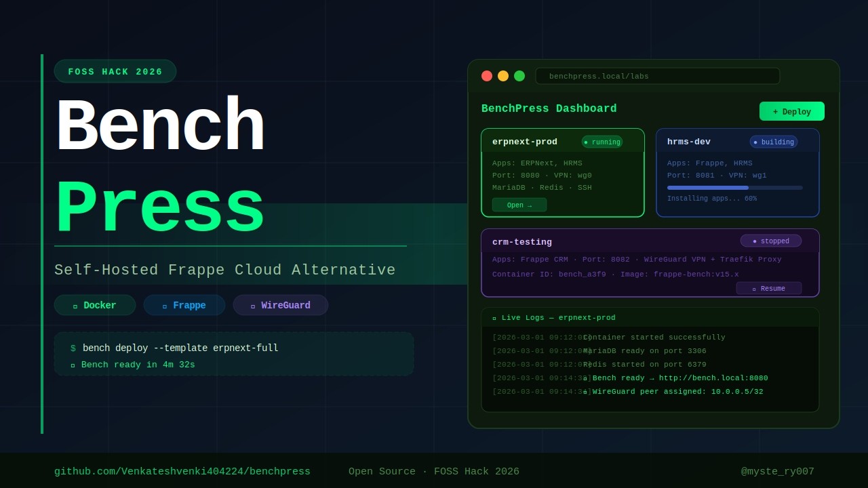The height and width of the screenshot is (488, 868).
Task: Click the hrms-dev install progress bar
Action: pyautogui.click(x=735, y=188)
